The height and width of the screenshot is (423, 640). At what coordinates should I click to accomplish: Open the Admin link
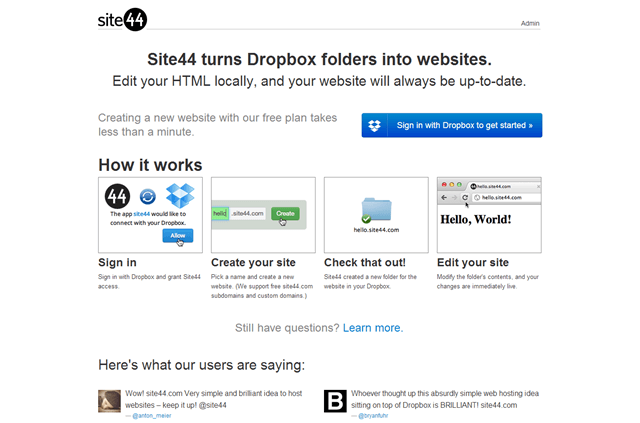coord(530,23)
